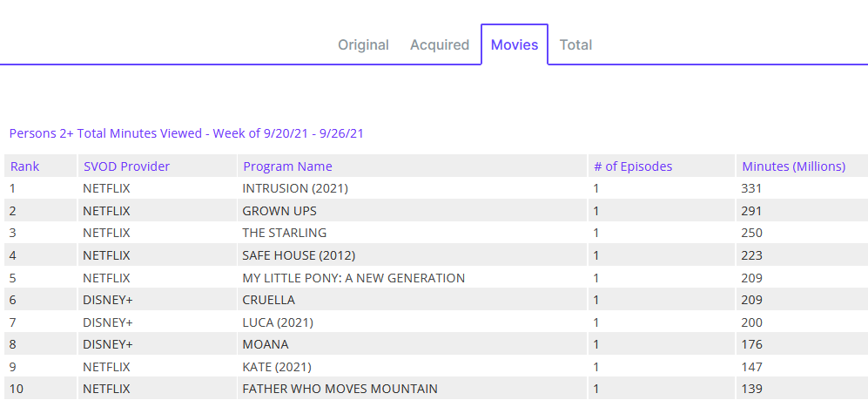This screenshot has width=868, height=407.
Task: Click the Program Name column header
Action: [287, 166]
